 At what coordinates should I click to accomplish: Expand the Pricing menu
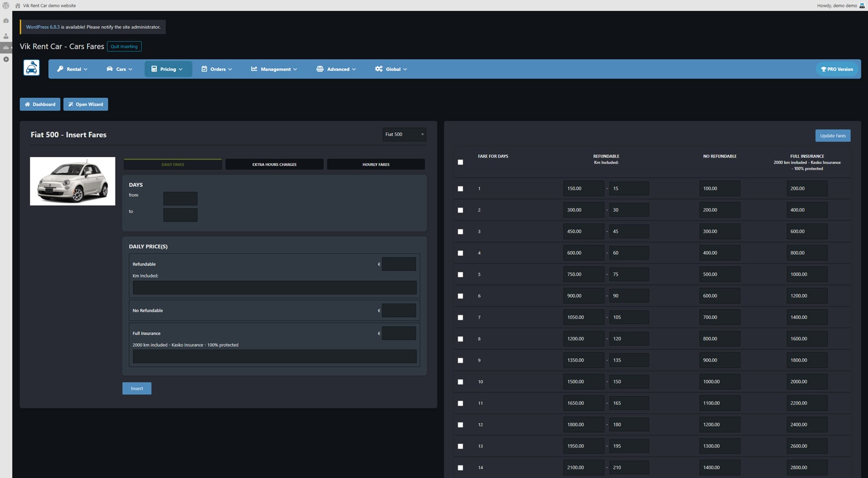tap(168, 69)
